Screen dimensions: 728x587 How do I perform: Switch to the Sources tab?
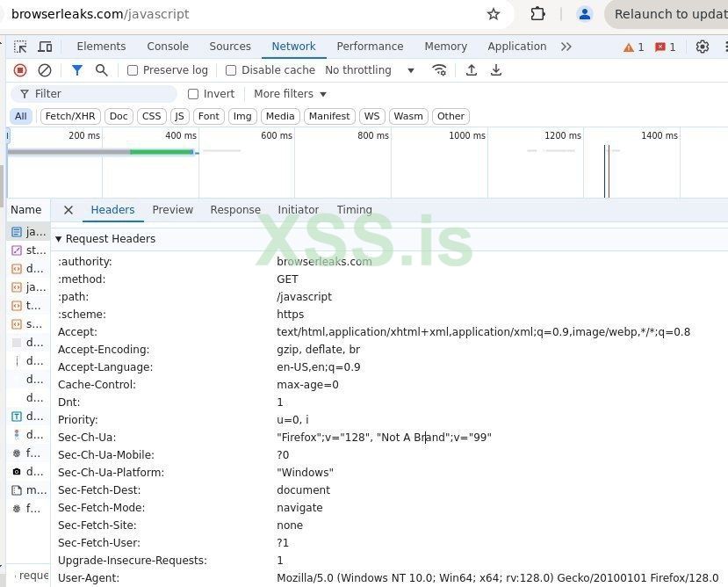(x=230, y=47)
